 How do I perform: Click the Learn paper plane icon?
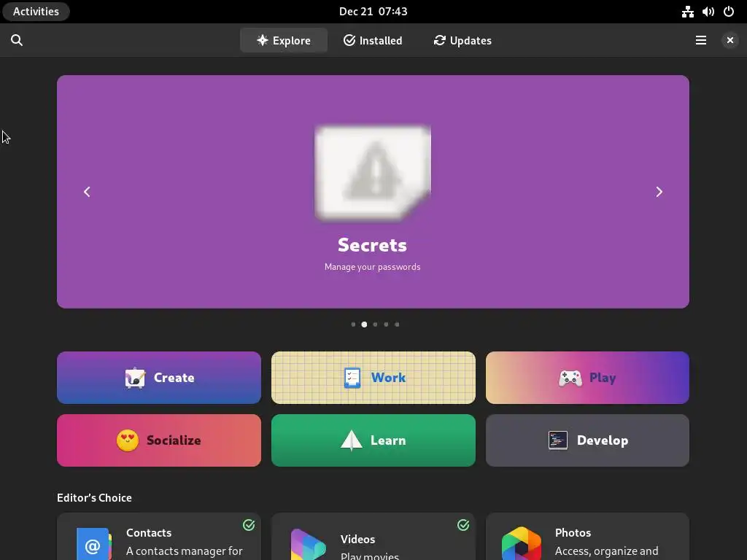[x=351, y=440]
